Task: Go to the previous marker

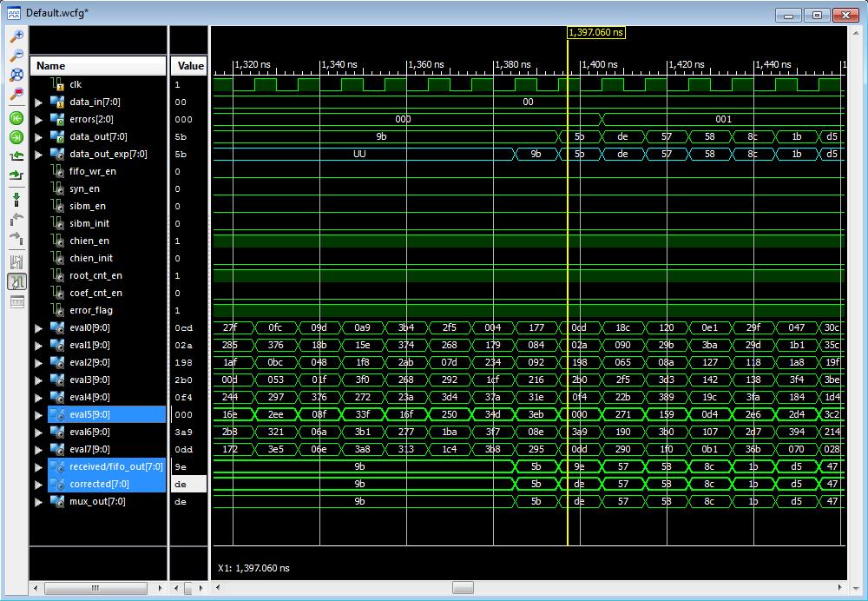Action: point(17,219)
